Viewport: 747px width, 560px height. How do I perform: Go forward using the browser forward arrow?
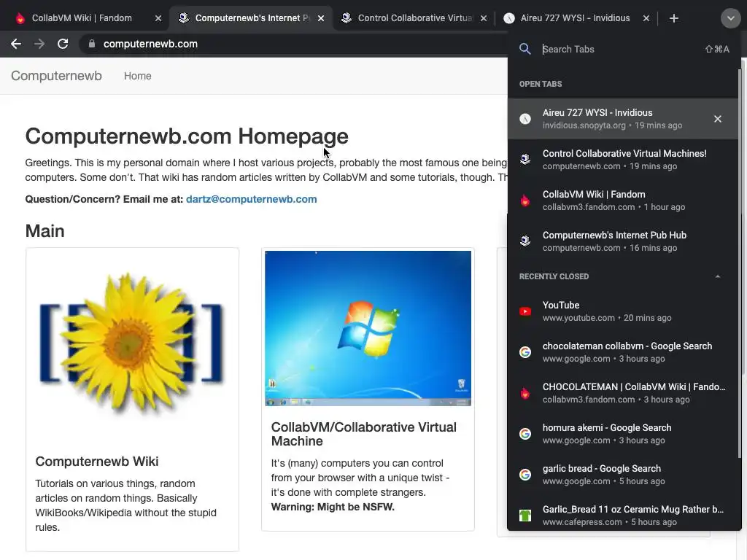click(x=39, y=44)
